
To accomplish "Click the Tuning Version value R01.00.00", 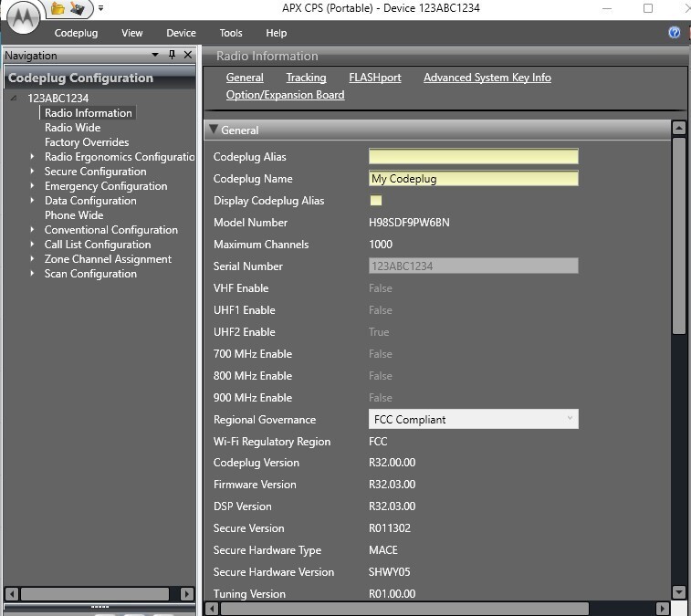I will pos(392,593).
